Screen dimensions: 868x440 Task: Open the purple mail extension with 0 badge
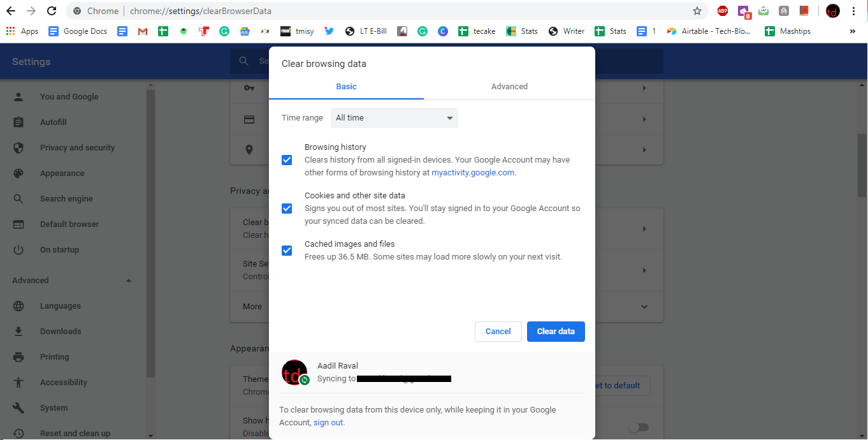point(744,11)
